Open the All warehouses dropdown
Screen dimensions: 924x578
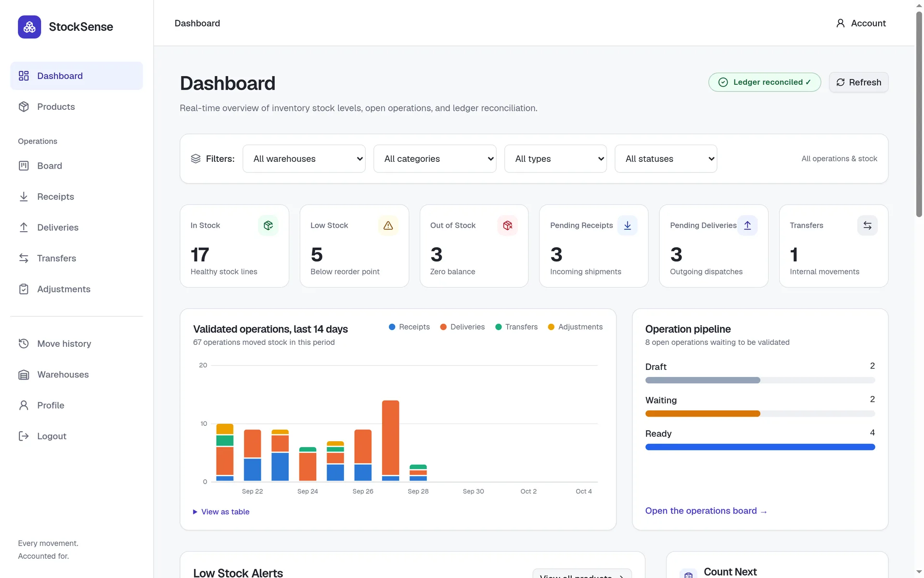[304, 158]
